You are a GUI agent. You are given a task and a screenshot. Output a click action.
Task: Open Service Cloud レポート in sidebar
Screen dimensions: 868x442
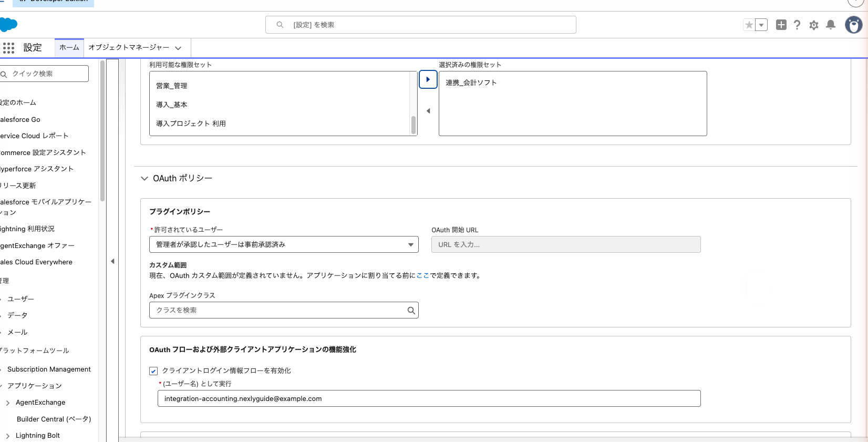34,136
